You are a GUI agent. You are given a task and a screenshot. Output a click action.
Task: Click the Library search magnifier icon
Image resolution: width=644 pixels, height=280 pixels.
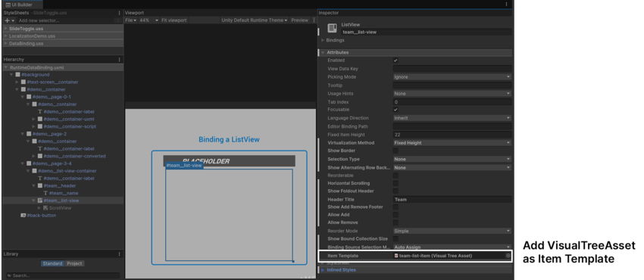(8, 276)
